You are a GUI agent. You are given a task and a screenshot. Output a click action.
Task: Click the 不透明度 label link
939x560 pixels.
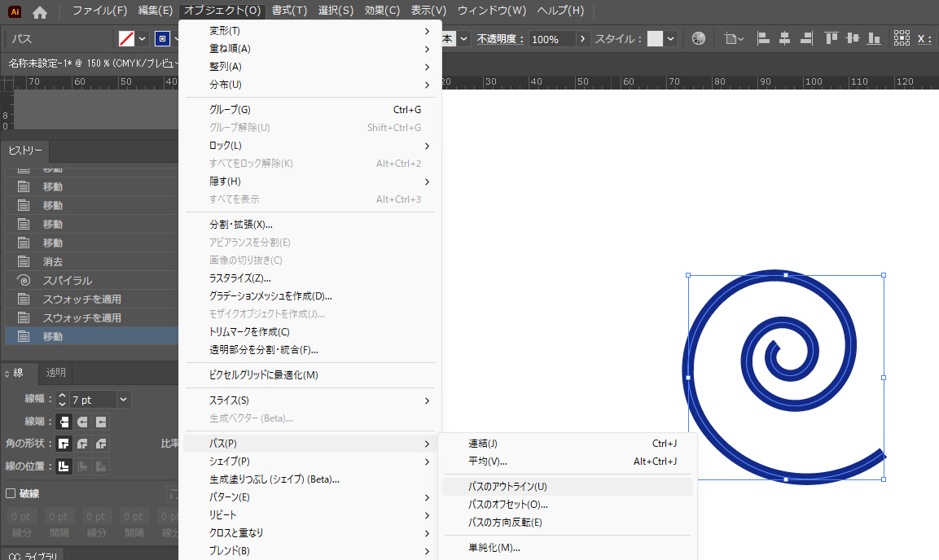point(501,38)
